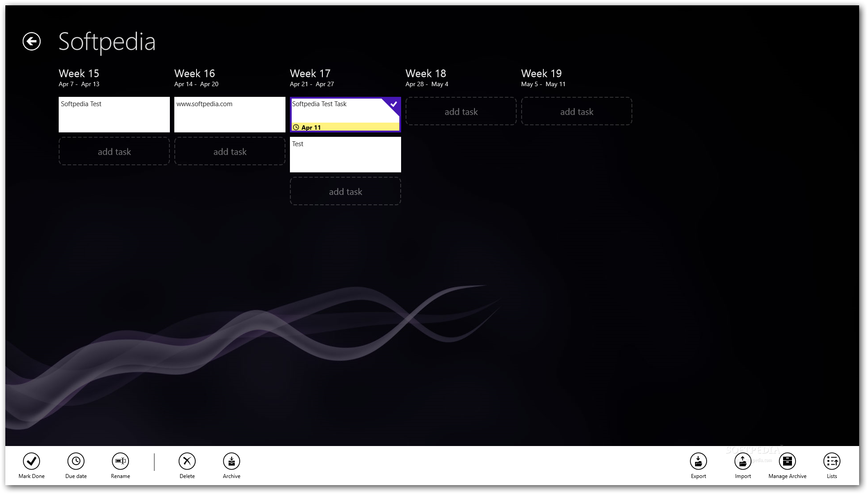Click the Week 17 header

310,73
